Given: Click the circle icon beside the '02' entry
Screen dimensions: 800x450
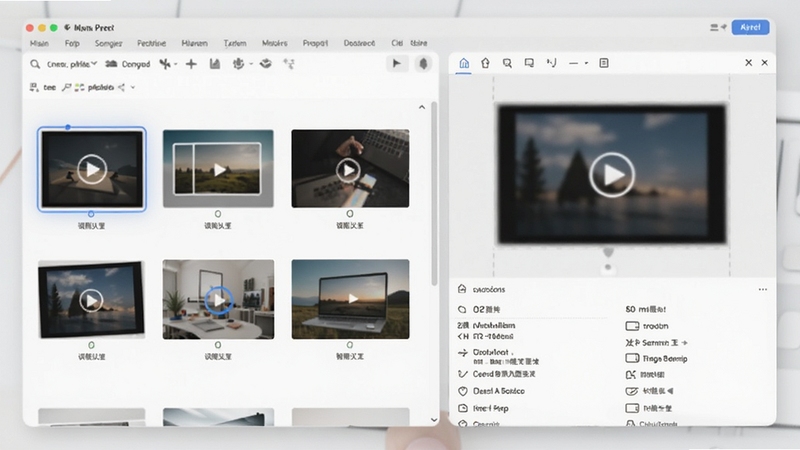Looking at the screenshot, I should pos(462,309).
